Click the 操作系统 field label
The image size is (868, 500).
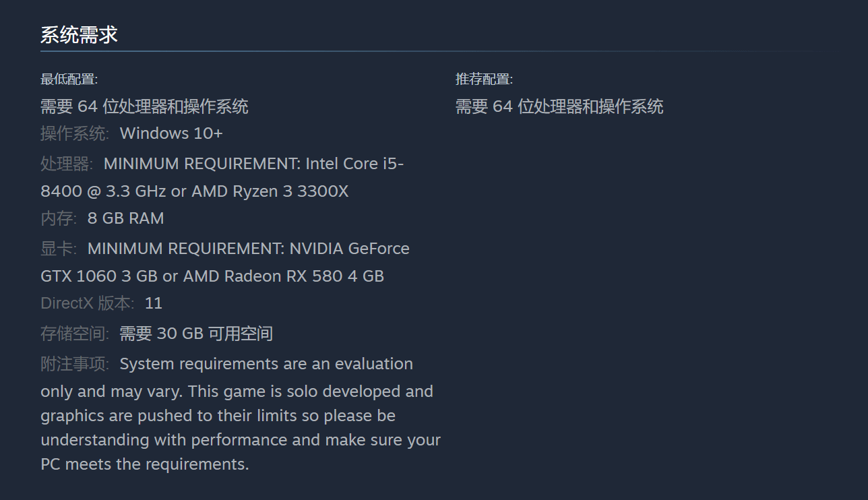(x=74, y=133)
